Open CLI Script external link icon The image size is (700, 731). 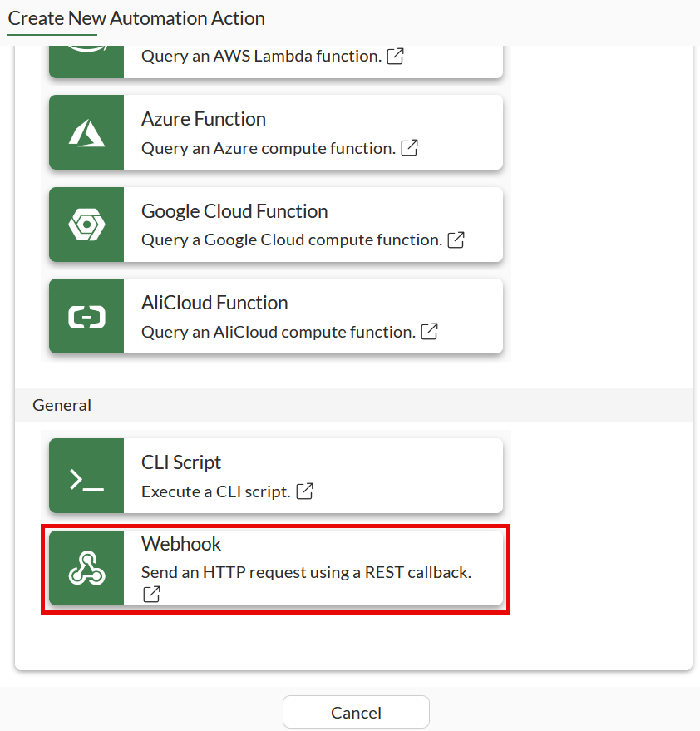pos(306,491)
